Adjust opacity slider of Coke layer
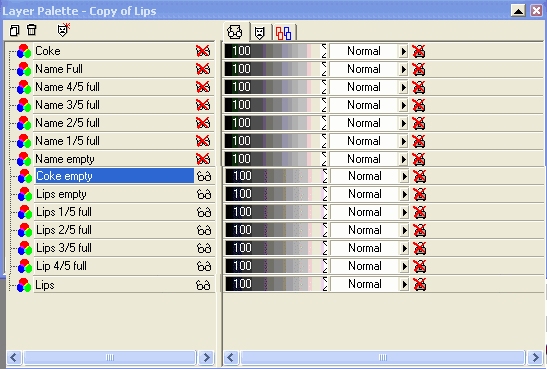 tap(275, 51)
